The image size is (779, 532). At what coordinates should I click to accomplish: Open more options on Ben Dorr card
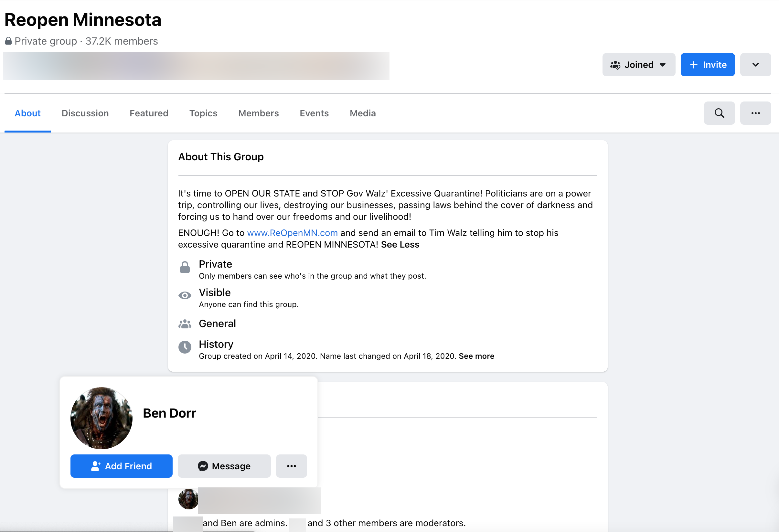(291, 466)
